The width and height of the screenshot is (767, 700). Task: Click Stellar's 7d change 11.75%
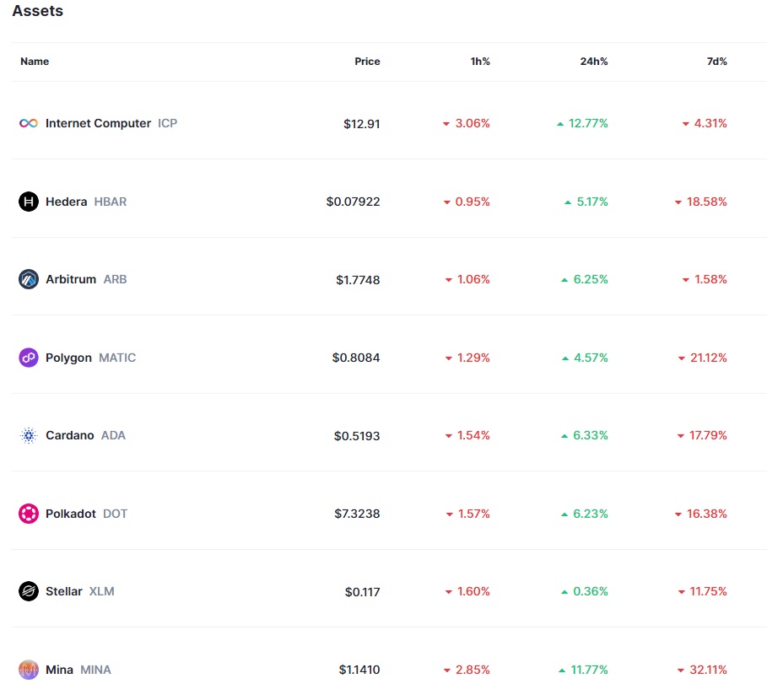coord(708,591)
